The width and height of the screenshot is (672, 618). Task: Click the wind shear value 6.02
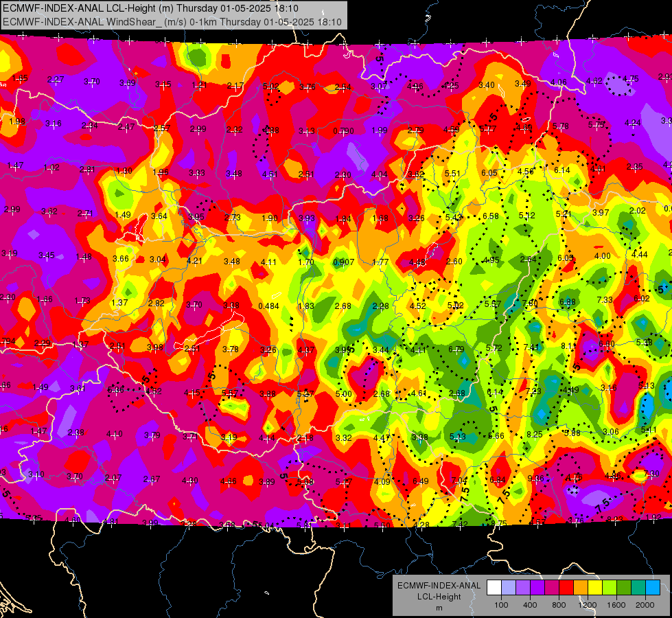(642, 299)
